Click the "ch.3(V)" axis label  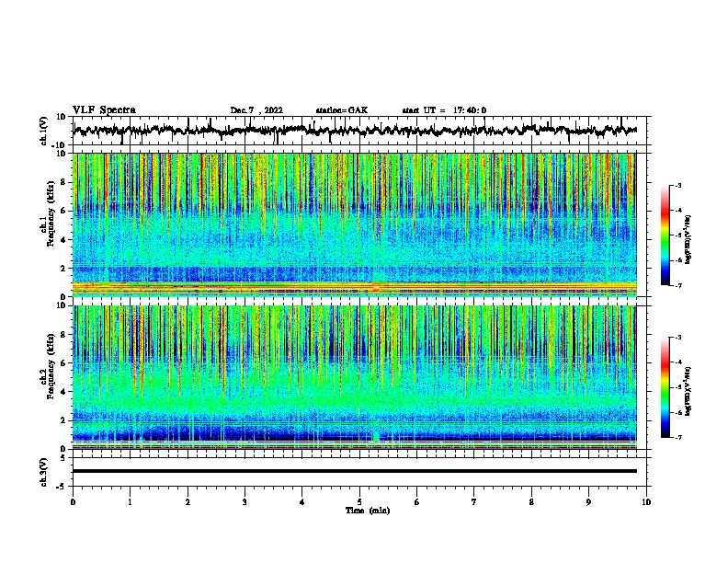pyautogui.click(x=44, y=472)
